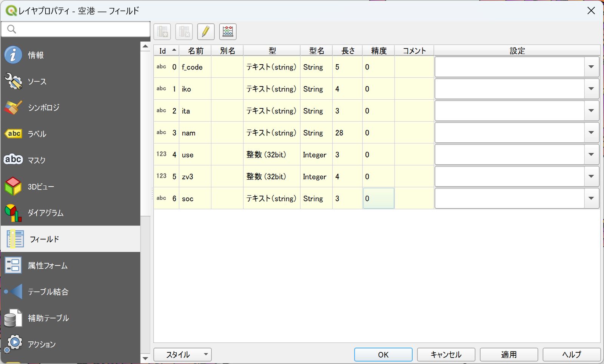Open the ダイアグラム section
This screenshot has width=604, height=364.
[x=70, y=213]
